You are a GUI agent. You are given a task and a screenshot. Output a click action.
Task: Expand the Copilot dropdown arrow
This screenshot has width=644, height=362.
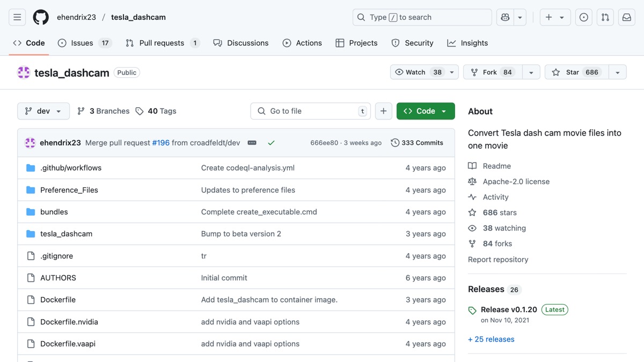pos(520,17)
